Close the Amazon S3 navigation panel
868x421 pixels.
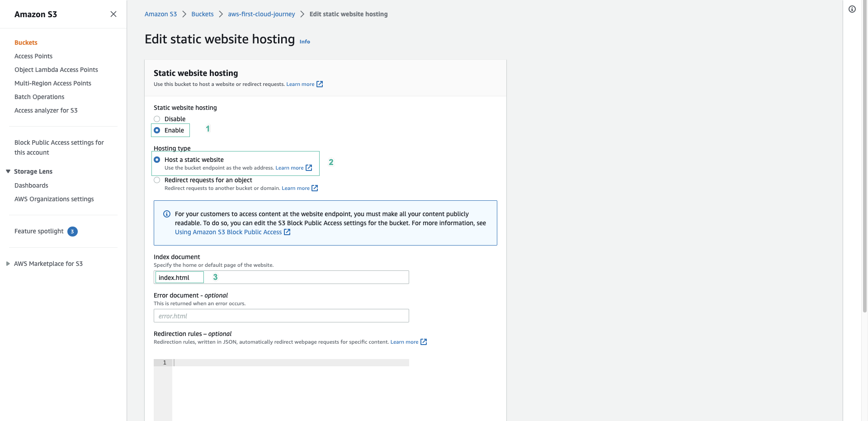[x=113, y=14]
